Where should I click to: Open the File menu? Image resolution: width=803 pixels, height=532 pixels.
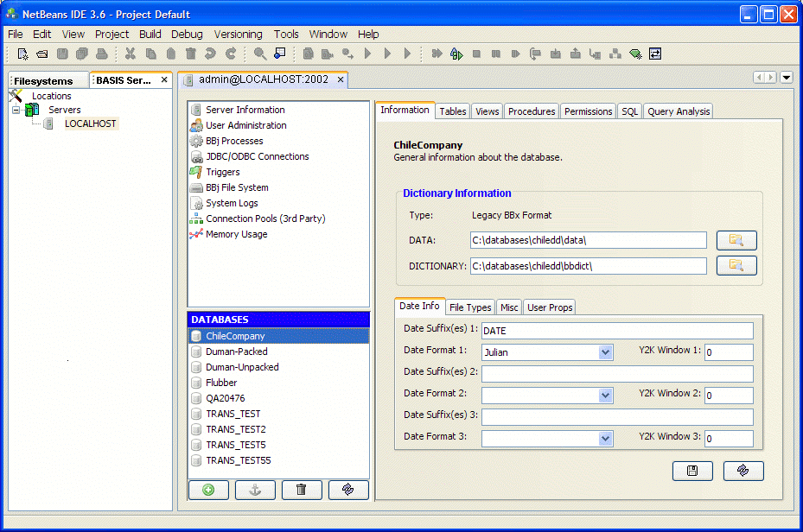[x=16, y=35]
